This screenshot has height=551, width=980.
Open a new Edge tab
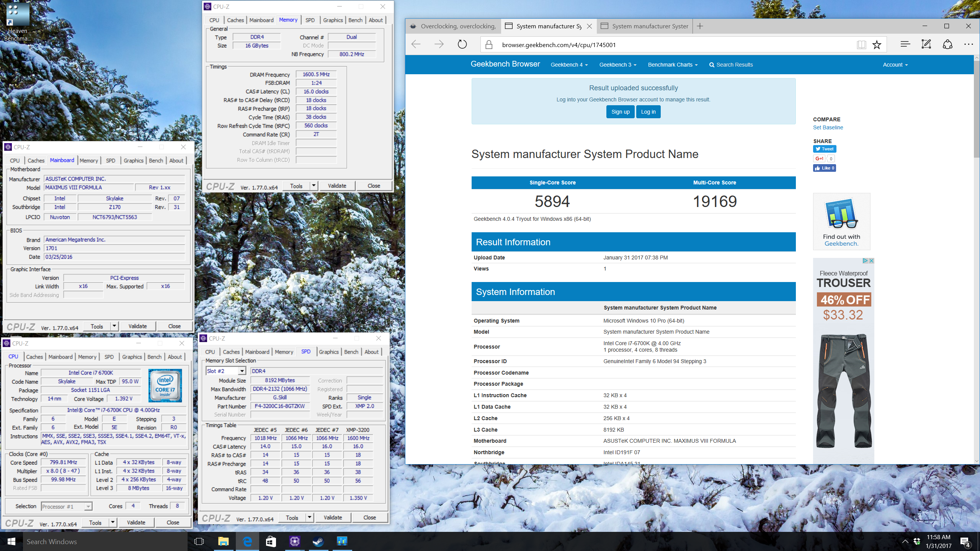[x=700, y=26]
